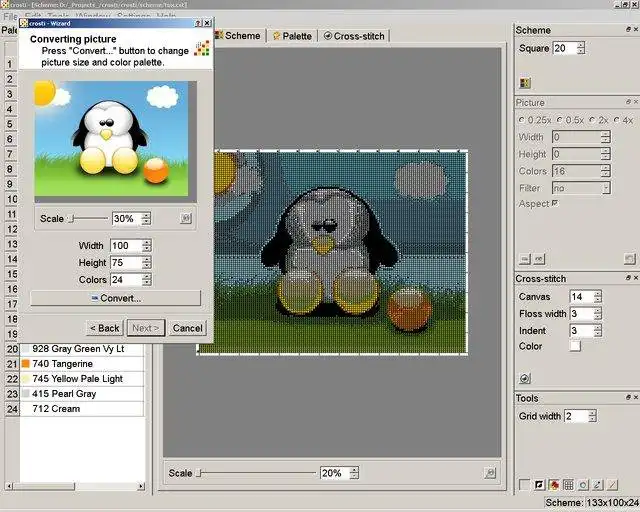The width and height of the screenshot is (640, 512).
Task: Click the wizard Scale percent spinner arrows
Action: 146,218
